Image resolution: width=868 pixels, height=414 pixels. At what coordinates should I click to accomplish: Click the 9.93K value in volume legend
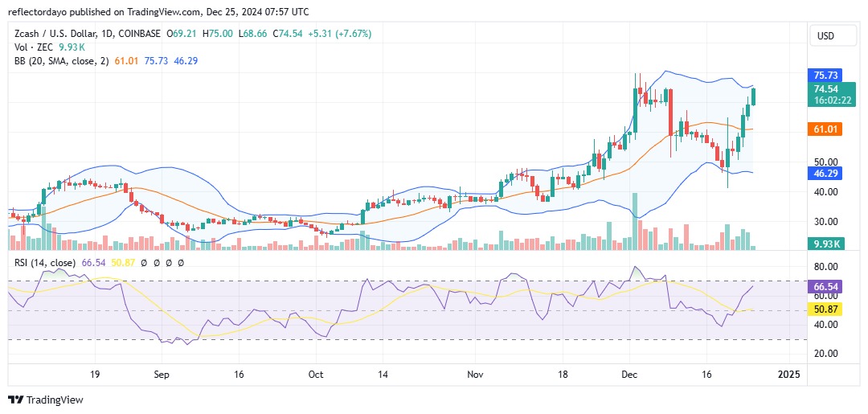coord(72,47)
